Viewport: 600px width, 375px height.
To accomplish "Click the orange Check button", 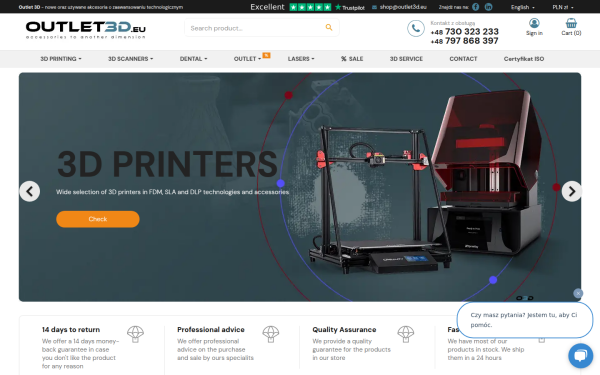I will [x=98, y=219].
